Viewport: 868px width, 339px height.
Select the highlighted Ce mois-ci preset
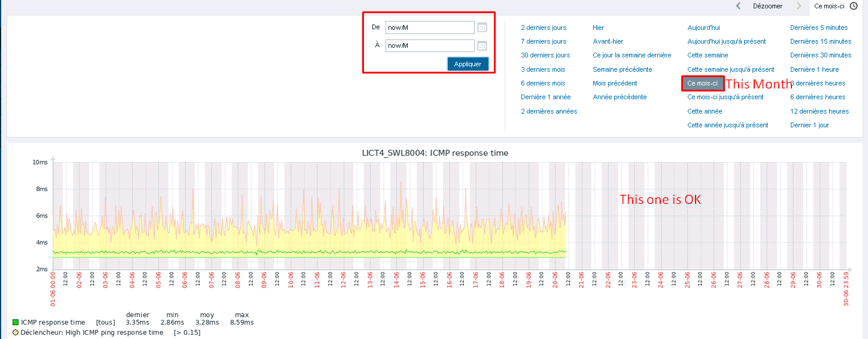coord(703,83)
